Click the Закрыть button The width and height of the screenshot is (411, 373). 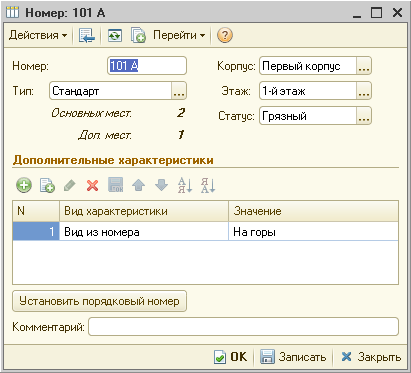371,357
